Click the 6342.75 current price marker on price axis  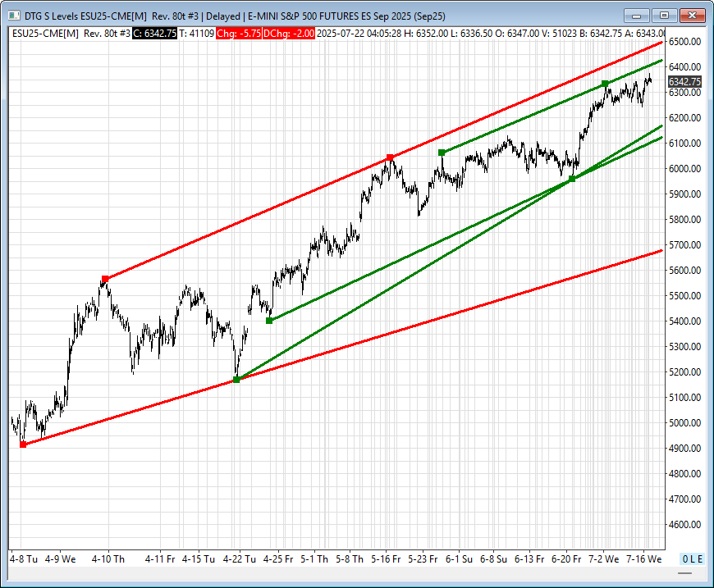[684, 81]
